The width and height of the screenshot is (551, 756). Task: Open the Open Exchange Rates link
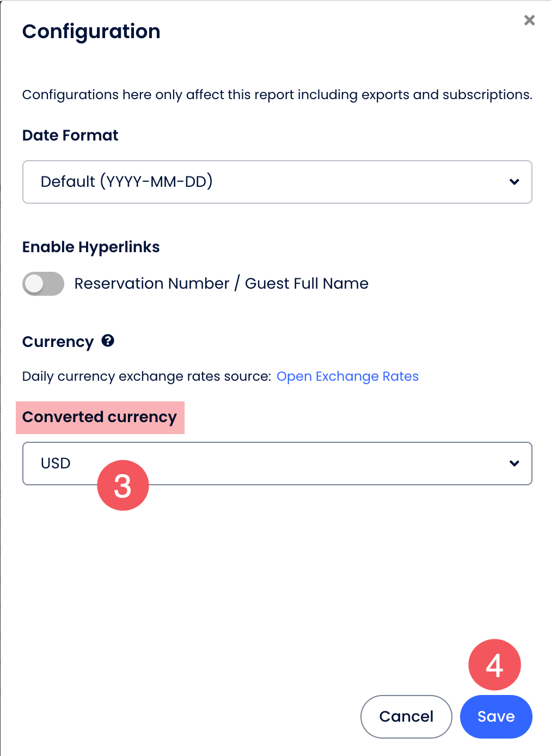[347, 376]
